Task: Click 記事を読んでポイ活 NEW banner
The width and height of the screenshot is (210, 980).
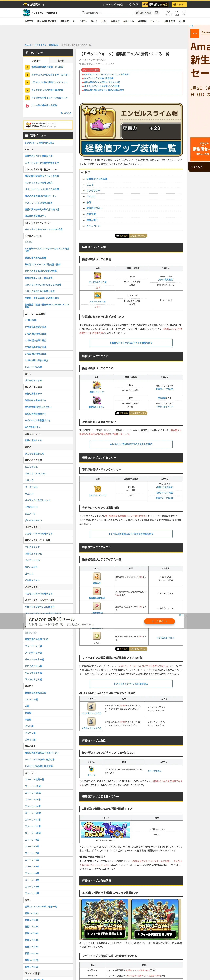Action: tap(155, 5)
